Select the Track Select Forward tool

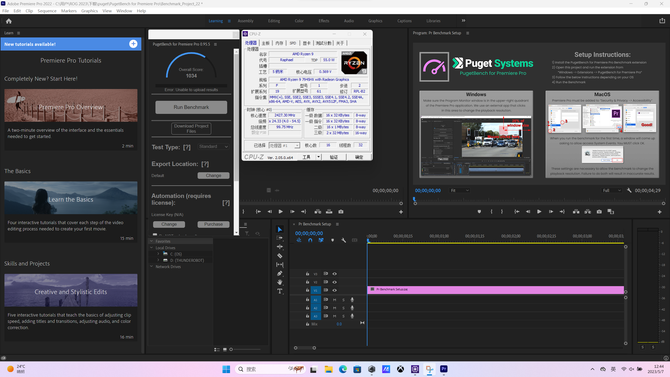pyautogui.click(x=280, y=238)
